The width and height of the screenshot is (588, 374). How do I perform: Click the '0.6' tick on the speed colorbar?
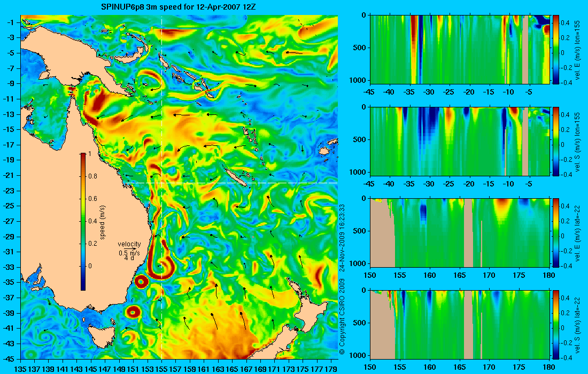click(x=92, y=199)
